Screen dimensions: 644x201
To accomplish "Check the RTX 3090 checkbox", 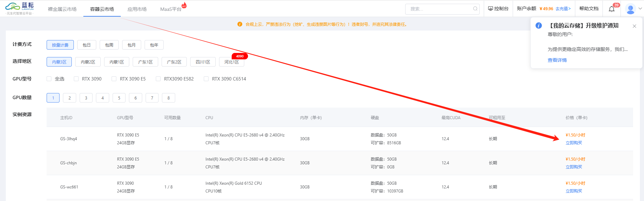I will click(76, 79).
